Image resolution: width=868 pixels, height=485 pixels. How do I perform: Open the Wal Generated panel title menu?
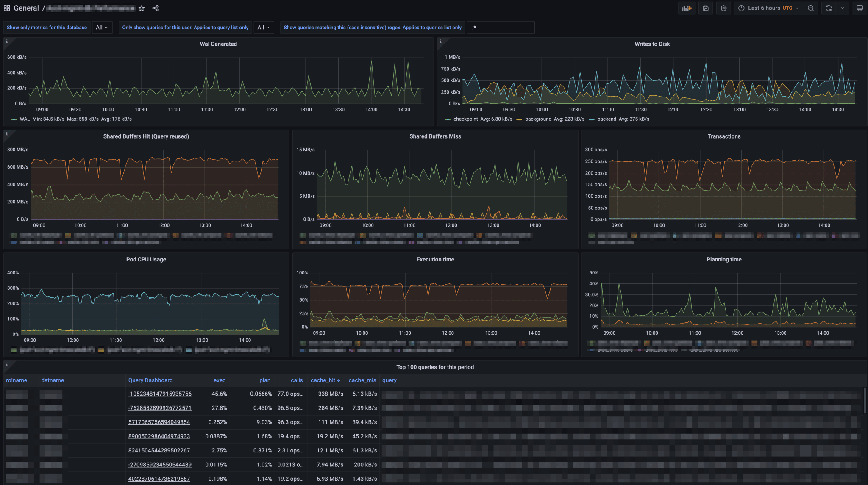point(218,44)
